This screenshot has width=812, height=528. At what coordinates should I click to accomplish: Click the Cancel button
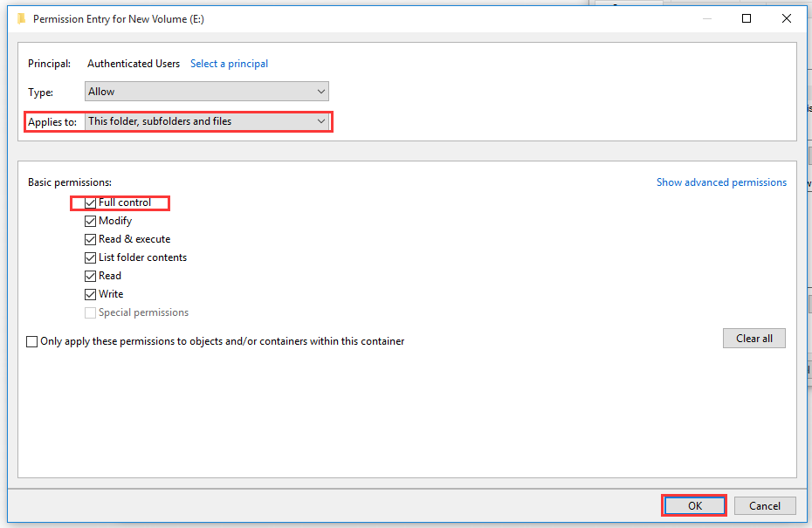coord(765,505)
